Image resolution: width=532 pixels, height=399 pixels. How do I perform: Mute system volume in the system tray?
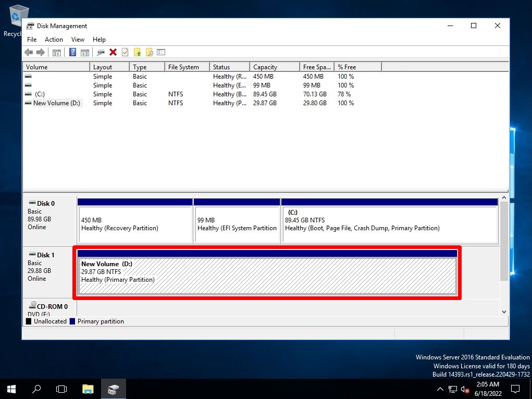(465, 389)
